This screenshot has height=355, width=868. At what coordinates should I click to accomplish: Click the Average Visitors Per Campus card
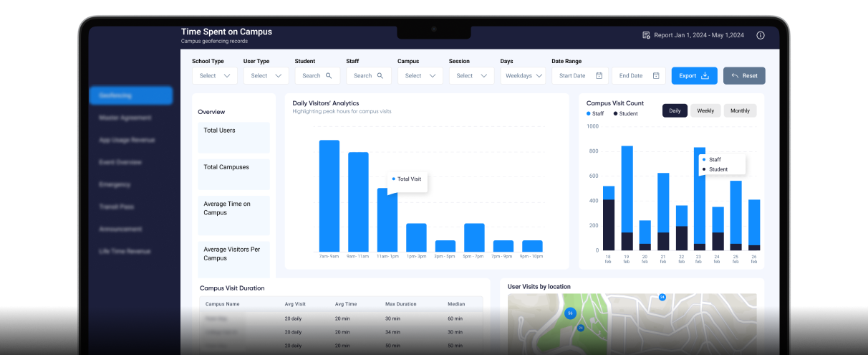point(234,260)
